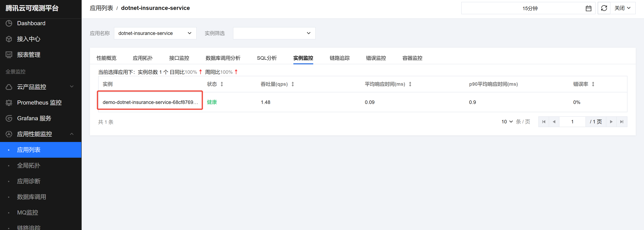This screenshot has height=230, width=644.
Task: Sort by 平均响应时间(ms) column arrows
Action: point(410,84)
